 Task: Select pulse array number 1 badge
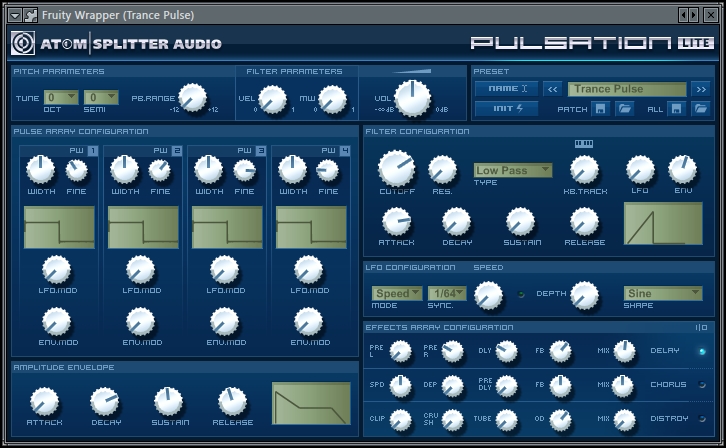point(93,150)
